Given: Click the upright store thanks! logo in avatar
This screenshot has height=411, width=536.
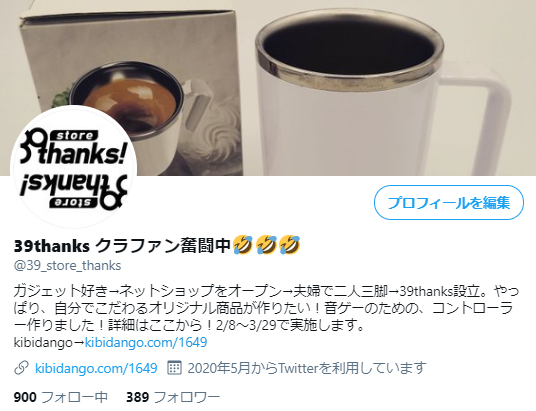Looking at the screenshot, I should click(x=73, y=147).
